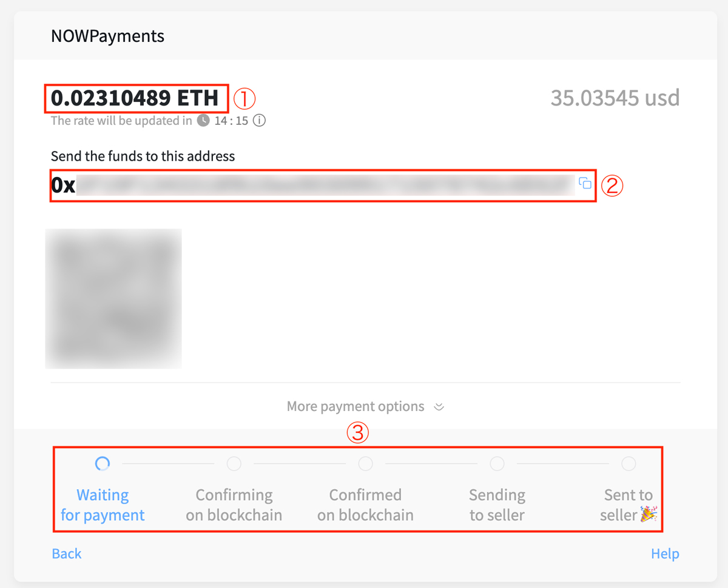Click the 0.02310489 ETH amount

click(x=135, y=98)
